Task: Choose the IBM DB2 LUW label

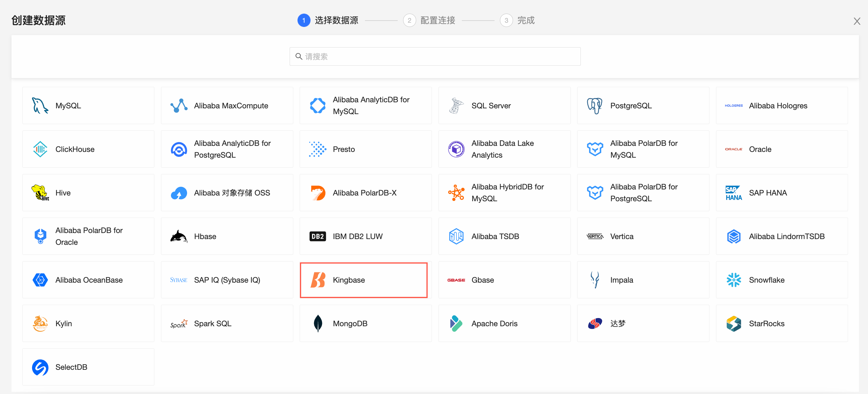Action: pos(357,236)
